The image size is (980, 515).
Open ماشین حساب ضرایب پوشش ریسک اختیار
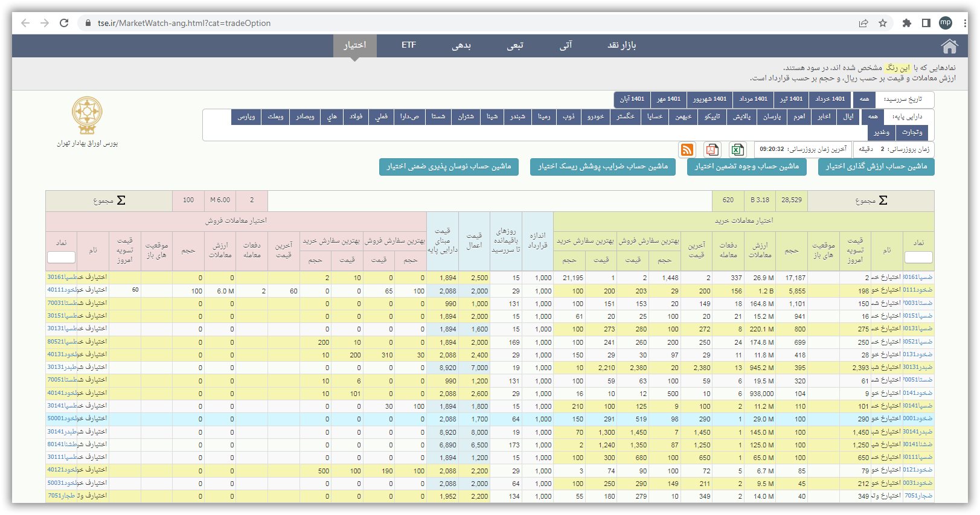pyautogui.click(x=603, y=167)
